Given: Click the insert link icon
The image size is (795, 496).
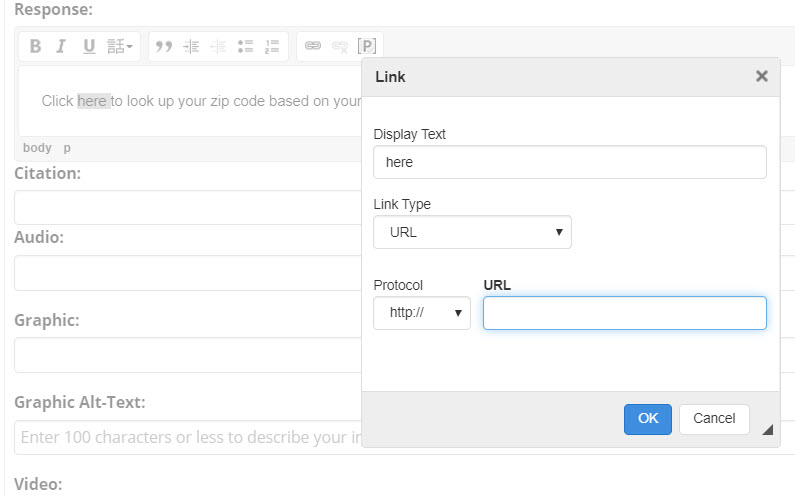Looking at the screenshot, I should [x=313, y=46].
